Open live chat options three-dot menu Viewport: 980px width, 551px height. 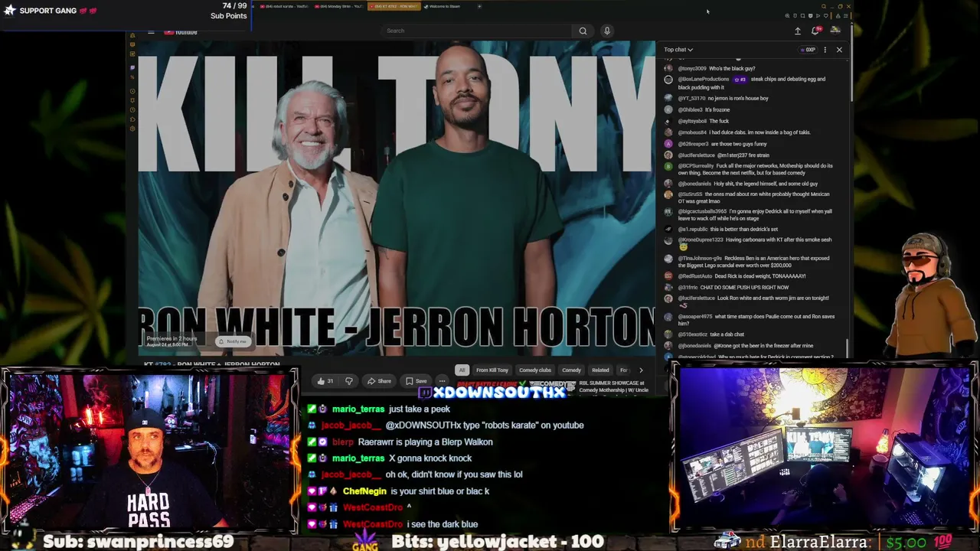(x=825, y=50)
